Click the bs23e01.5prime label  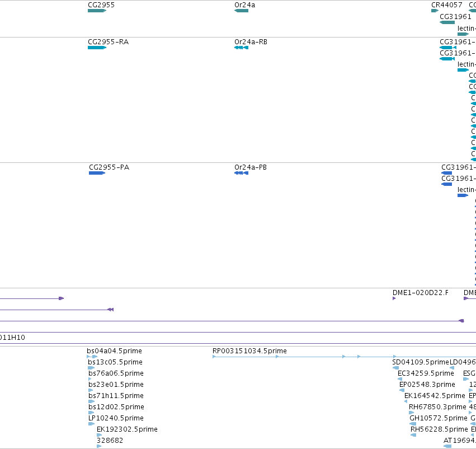tap(116, 384)
